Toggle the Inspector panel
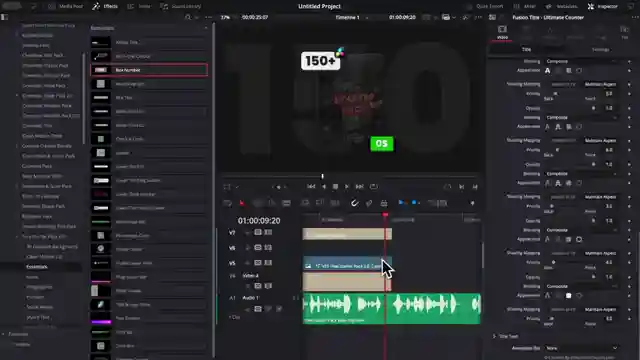Viewport: 640px width, 360px height. (603, 6)
